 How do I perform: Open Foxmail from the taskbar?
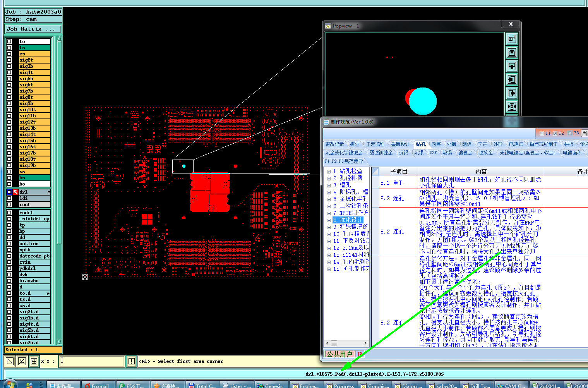pos(97,386)
